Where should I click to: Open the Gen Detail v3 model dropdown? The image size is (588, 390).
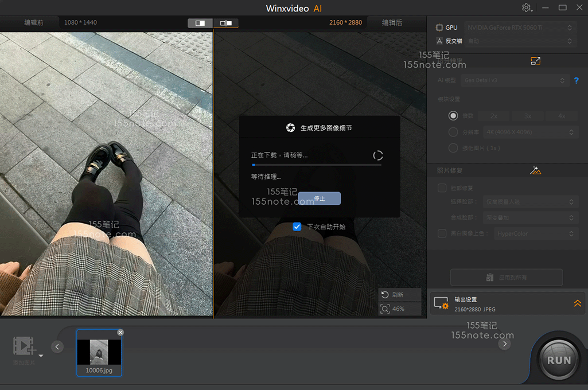(515, 81)
